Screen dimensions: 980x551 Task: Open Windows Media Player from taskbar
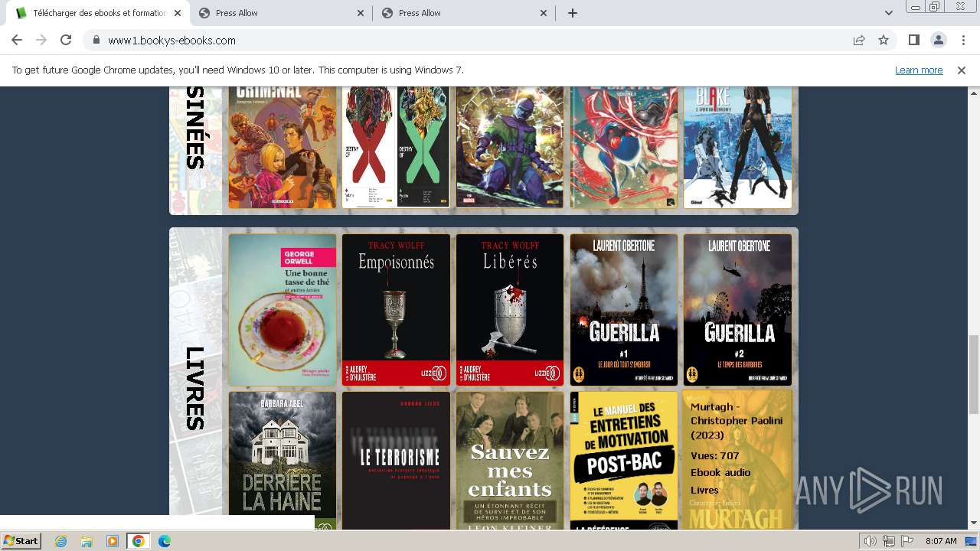pyautogui.click(x=112, y=541)
